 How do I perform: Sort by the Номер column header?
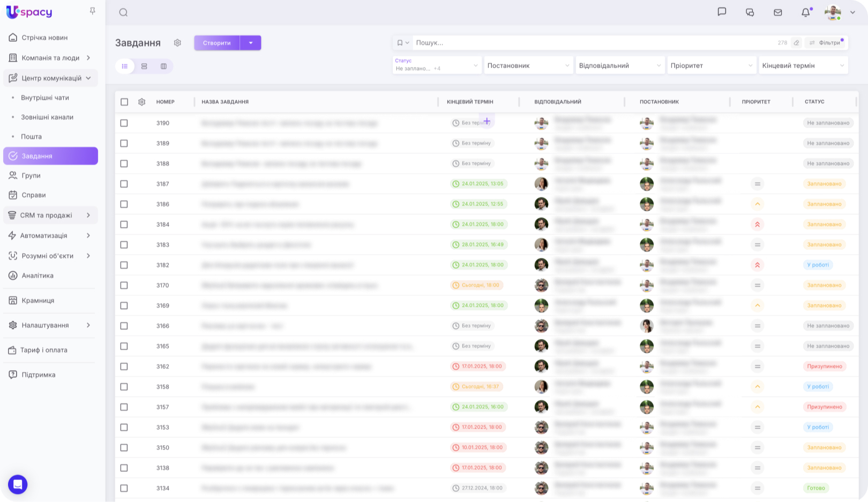click(x=166, y=102)
